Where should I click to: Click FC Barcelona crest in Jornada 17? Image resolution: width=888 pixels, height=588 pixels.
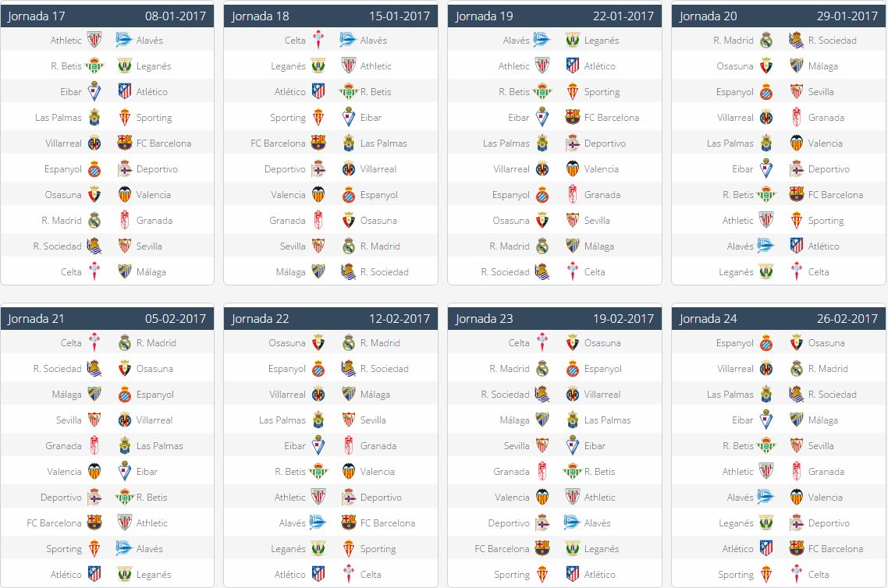(x=125, y=143)
